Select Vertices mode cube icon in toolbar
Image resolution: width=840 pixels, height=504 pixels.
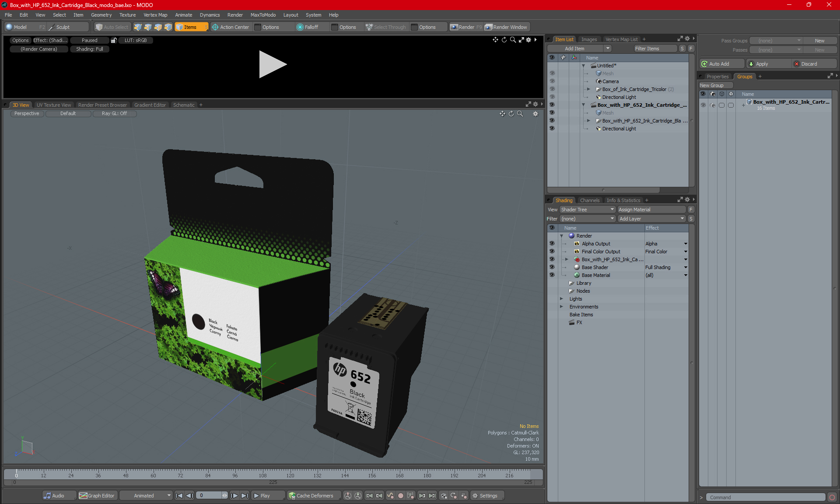pyautogui.click(x=138, y=27)
